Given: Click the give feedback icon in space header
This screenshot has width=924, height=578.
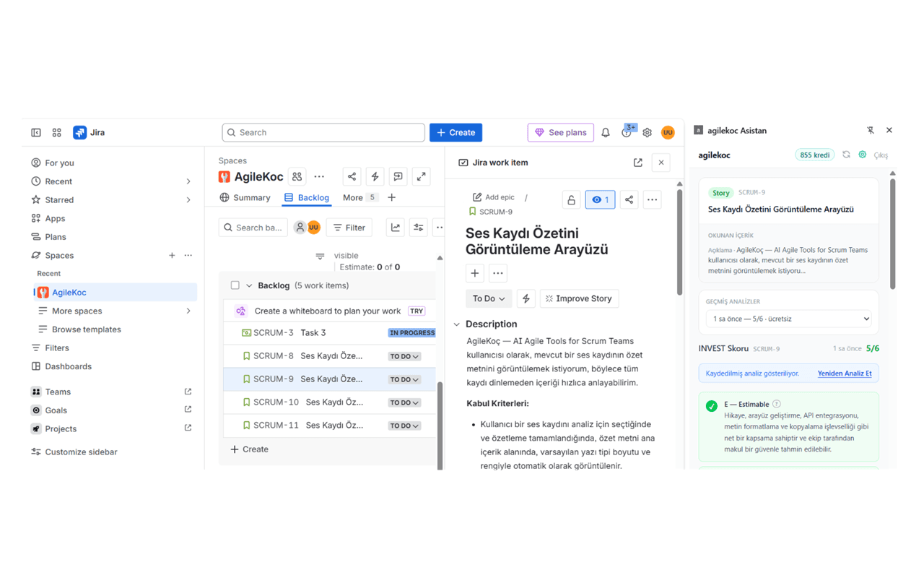Looking at the screenshot, I should coord(398,176).
